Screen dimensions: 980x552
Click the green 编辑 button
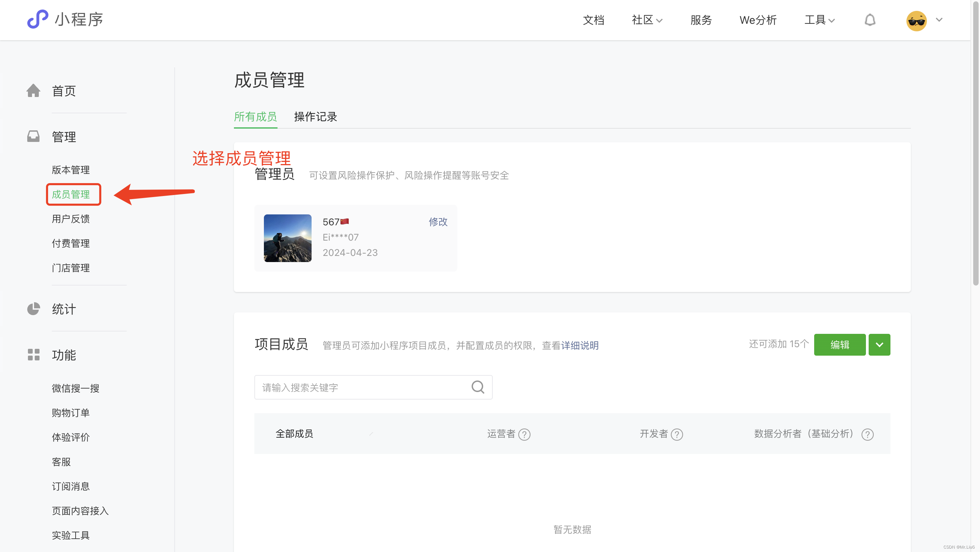(x=840, y=344)
